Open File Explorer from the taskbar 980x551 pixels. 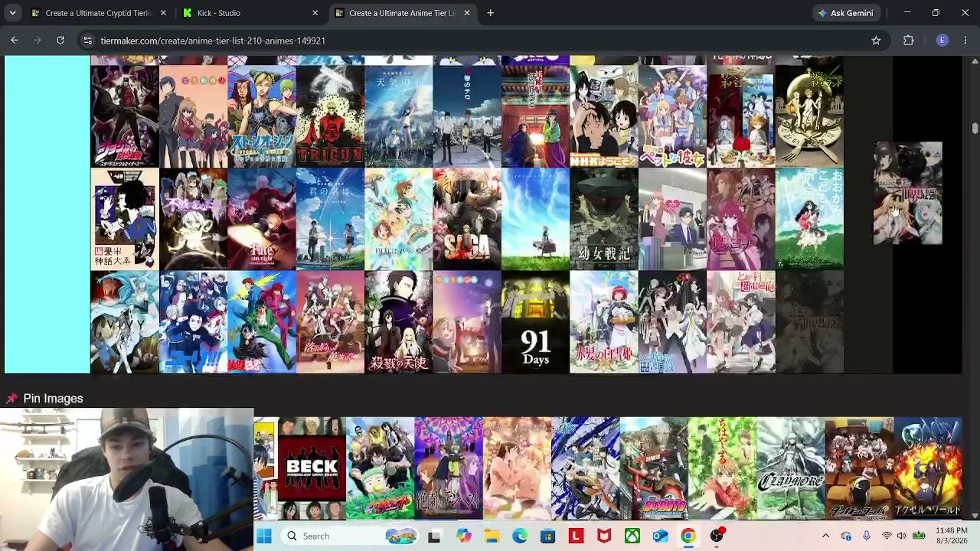point(492,536)
